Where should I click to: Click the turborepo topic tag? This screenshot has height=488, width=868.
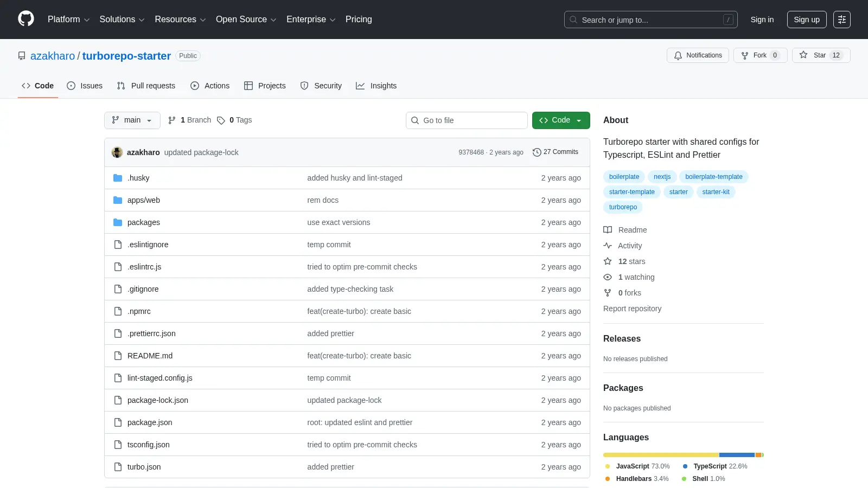pyautogui.click(x=623, y=207)
